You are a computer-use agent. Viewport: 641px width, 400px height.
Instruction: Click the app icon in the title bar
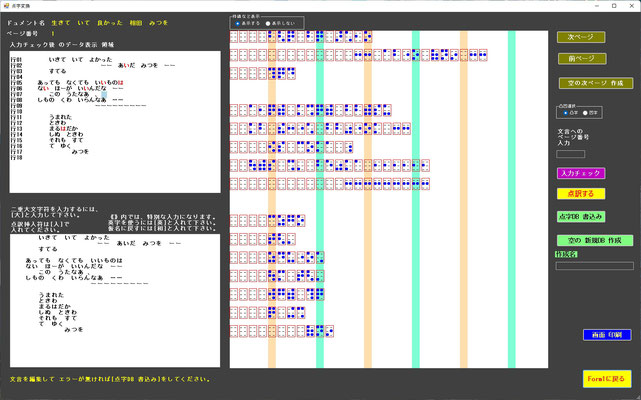[x=6, y=6]
